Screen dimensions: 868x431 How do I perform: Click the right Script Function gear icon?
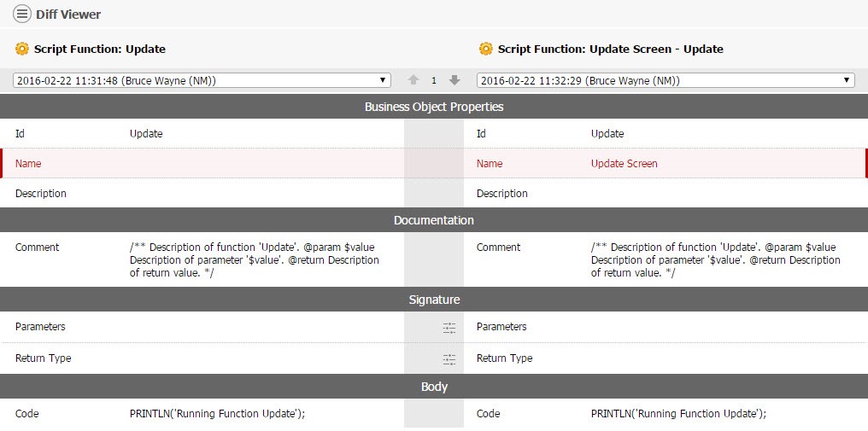click(x=485, y=49)
